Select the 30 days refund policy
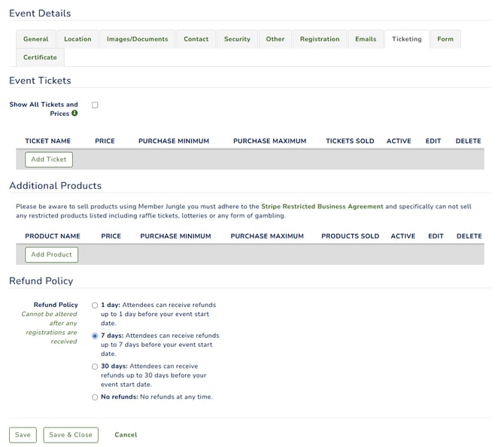The image size is (504, 447). point(95,366)
